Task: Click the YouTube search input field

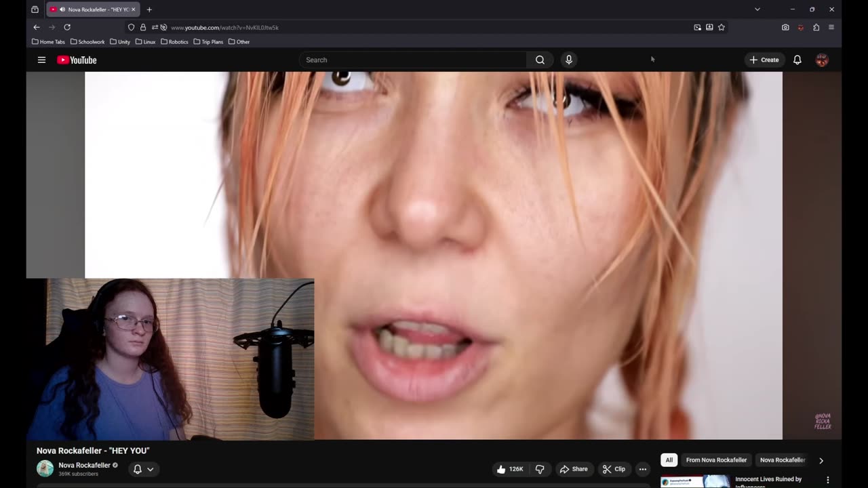Action: click(413, 60)
